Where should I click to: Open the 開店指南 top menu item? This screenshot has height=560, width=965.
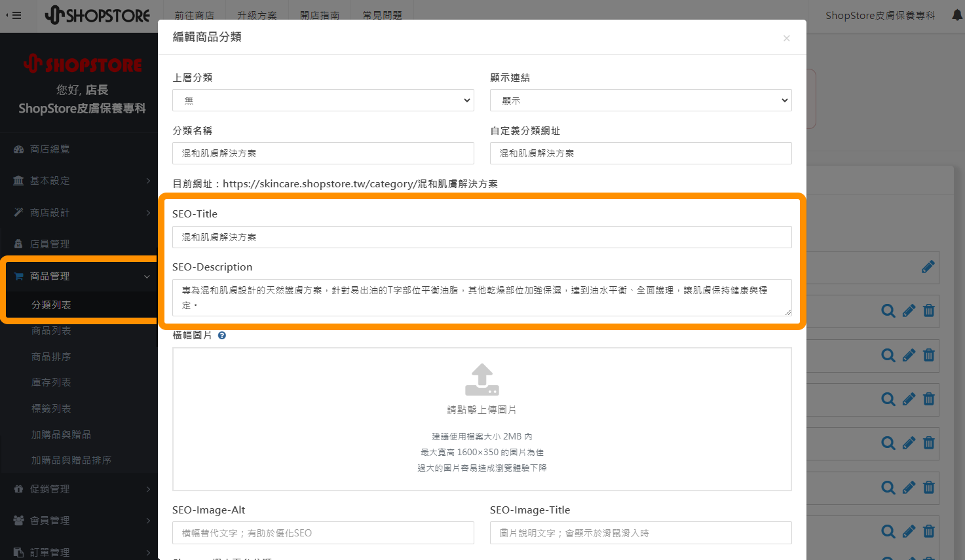(x=320, y=16)
